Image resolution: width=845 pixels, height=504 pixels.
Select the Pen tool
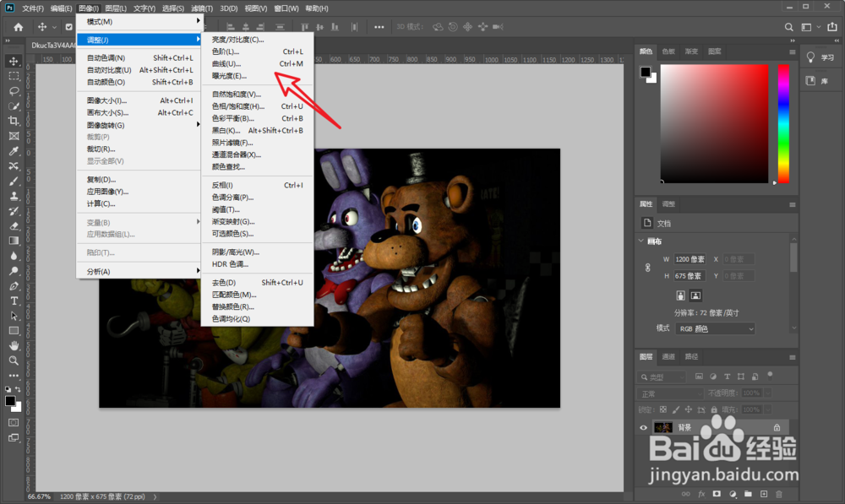(x=14, y=286)
